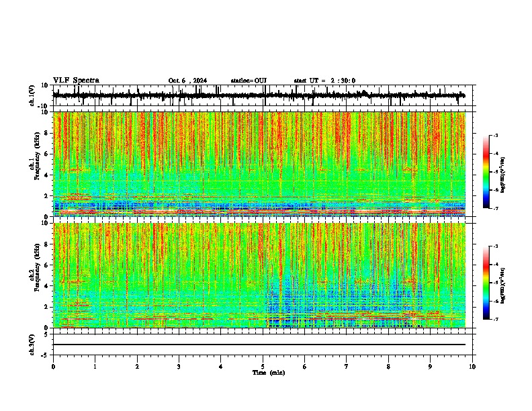Screen dimensions: 532x411
Task: Click the '-3' label on ch.1 color bar
Action: coord(495,135)
